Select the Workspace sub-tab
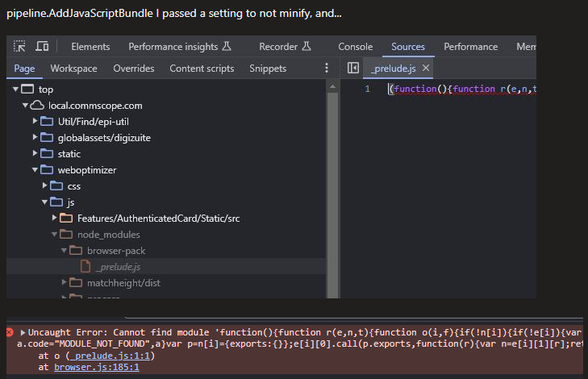This screenshot has height=379, width=588. coord(73,69)
